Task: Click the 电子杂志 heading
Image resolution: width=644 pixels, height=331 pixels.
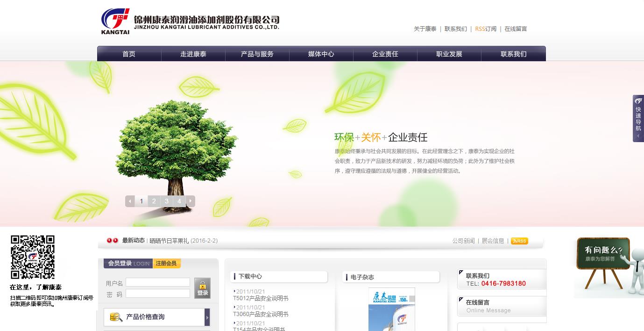Action: point(362,277)
